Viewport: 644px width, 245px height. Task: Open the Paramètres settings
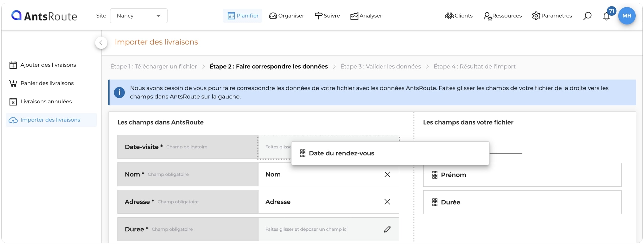(552, 16)
